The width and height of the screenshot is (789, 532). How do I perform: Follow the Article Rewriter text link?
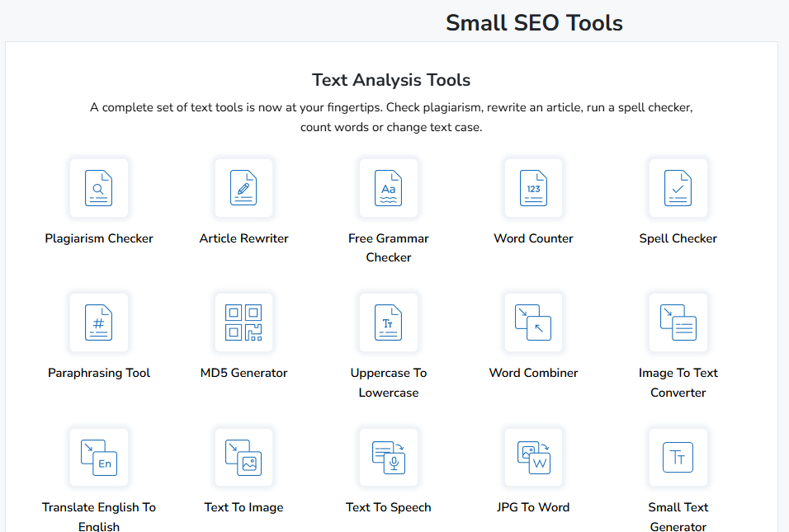(244, 238)
